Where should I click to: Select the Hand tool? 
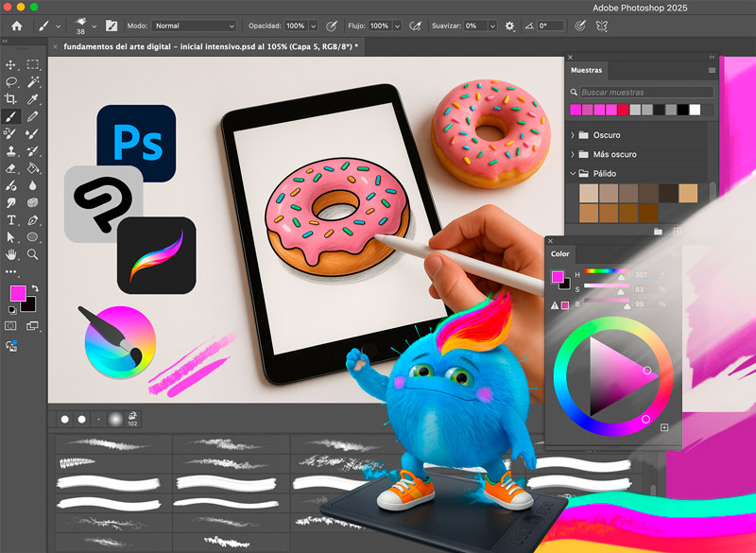10,254
